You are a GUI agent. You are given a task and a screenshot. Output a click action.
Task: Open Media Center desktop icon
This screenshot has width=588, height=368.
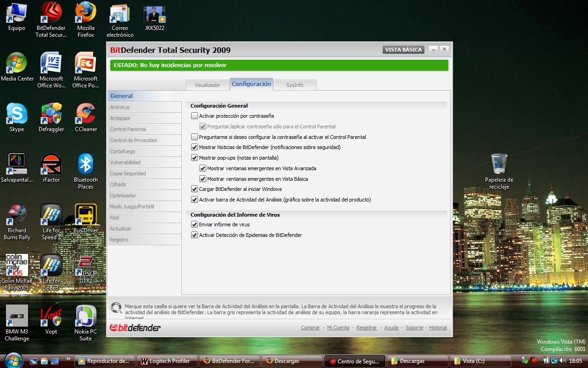[17, 67]
